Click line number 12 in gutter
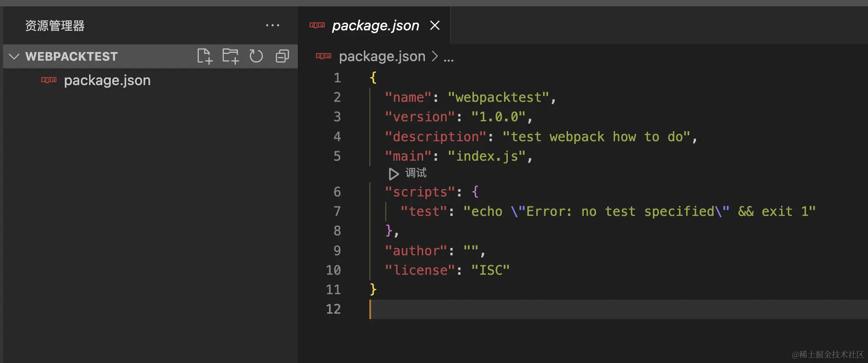Viewport: 868px width, 363px height. tap(333, 309)
